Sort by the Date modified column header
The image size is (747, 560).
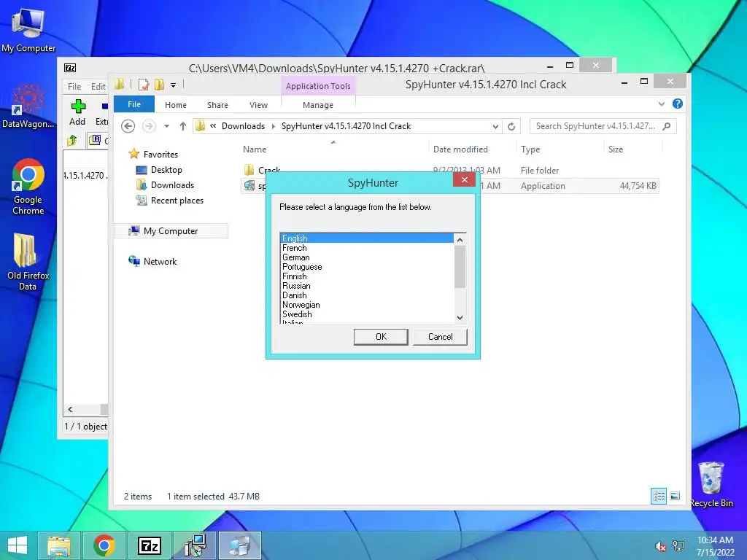coord(460,149)
